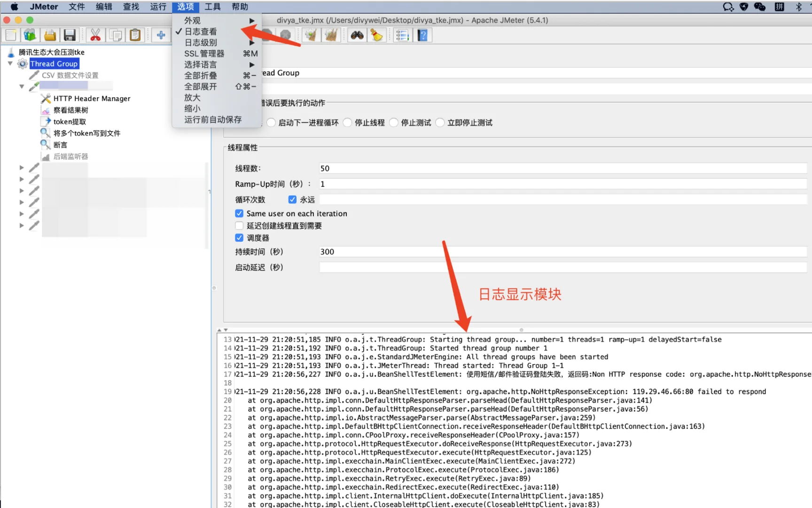Image resolution: width=812 pixels, height=508 pixels.
Task: Open Help with the question mark icon
Action: point(422,35)
